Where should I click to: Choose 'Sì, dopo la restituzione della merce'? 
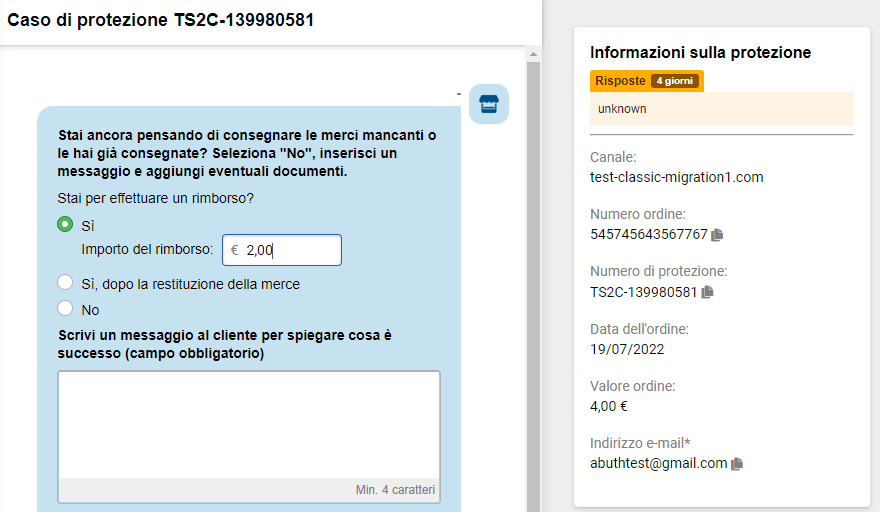pyautogui.click(x=65, y=282)
